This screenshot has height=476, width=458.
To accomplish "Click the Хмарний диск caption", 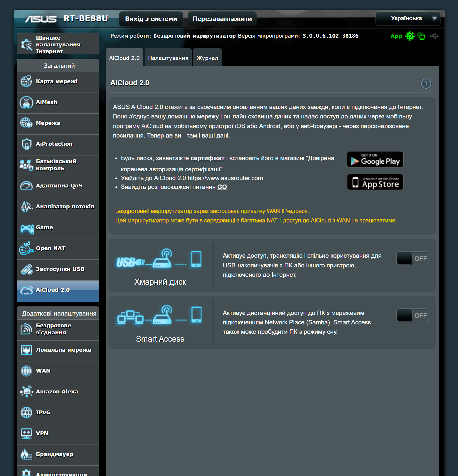I will (160, 282).
